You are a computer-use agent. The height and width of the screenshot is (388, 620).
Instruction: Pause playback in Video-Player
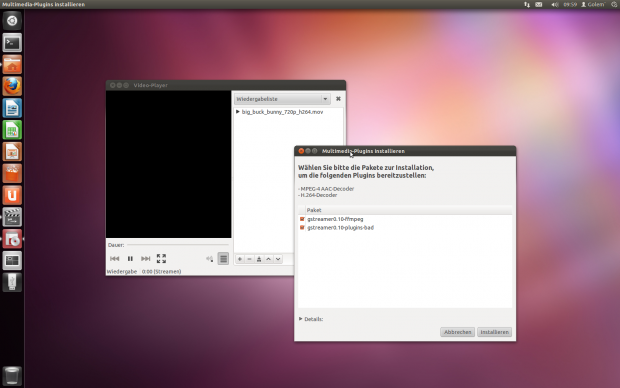130,259
